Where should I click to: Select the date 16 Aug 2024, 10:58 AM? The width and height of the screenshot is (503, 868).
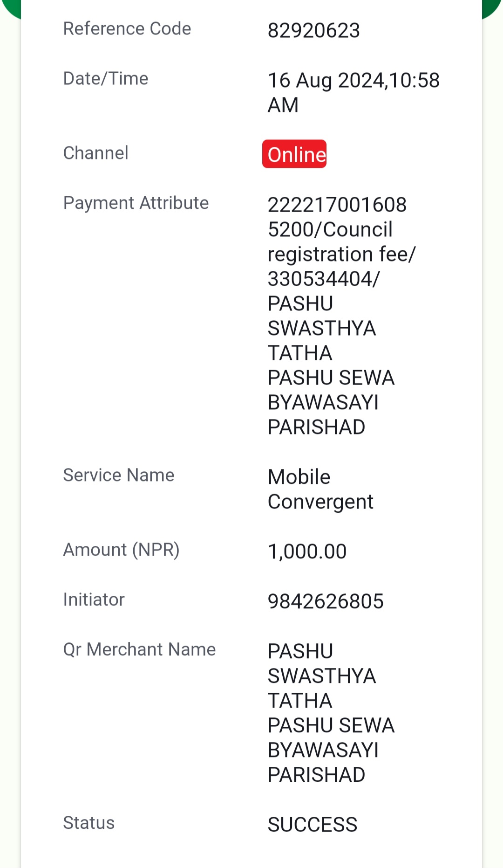click(353, 93)
